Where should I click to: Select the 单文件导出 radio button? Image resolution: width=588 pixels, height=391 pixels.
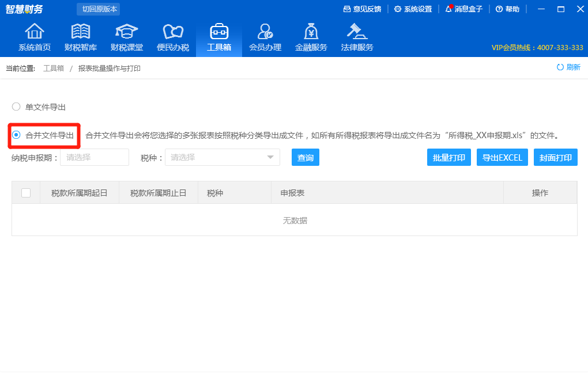click(x=16, y=107)
